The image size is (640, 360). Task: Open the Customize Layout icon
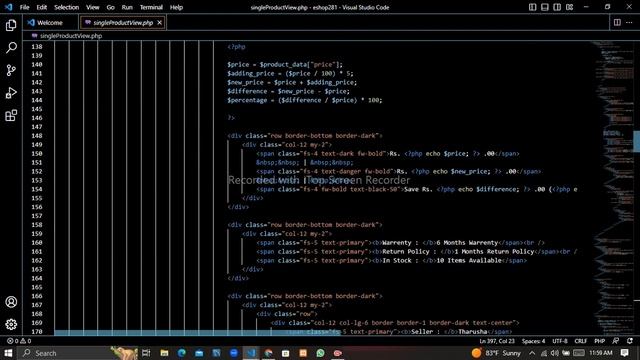click(x=569, y=7)
